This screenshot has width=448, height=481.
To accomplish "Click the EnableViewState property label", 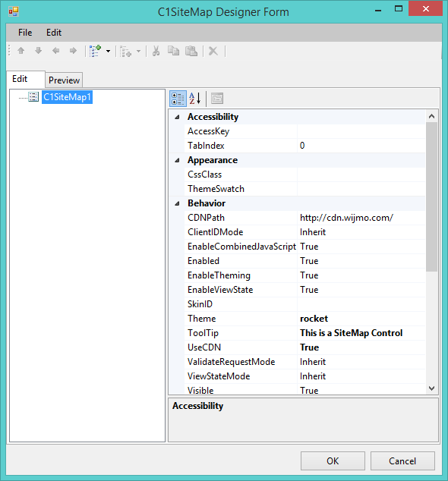I will (x=220, y=290).
